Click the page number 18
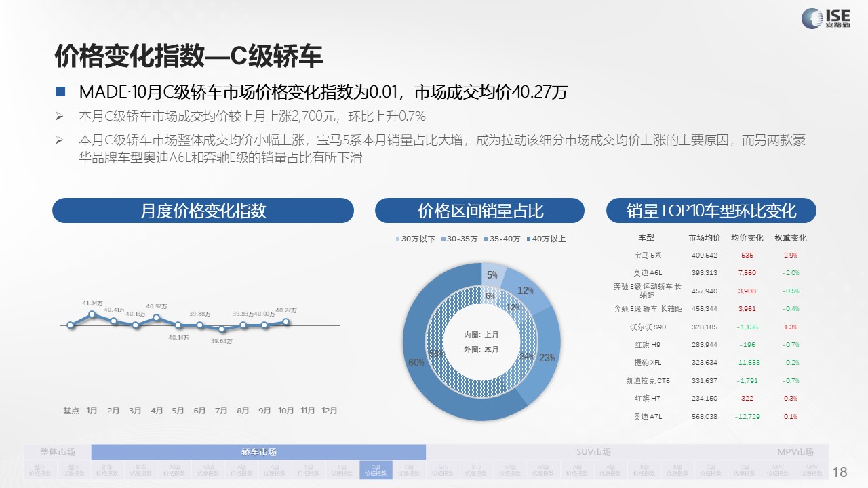 click(x=840, y=472)
